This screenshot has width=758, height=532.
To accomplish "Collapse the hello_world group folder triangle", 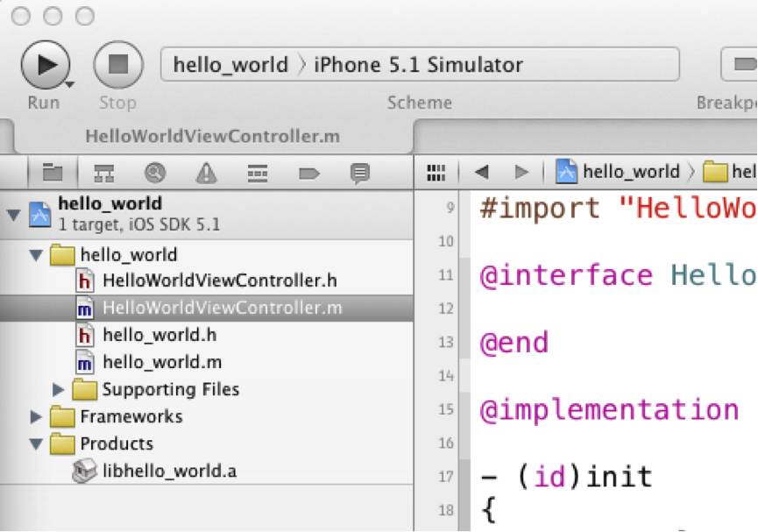I will [x=36, y=254].
